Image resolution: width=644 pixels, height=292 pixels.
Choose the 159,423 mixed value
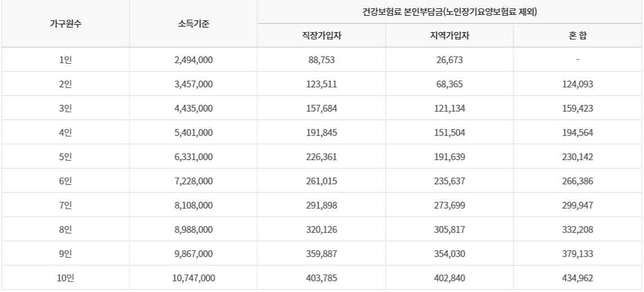(x=578, y=109)
